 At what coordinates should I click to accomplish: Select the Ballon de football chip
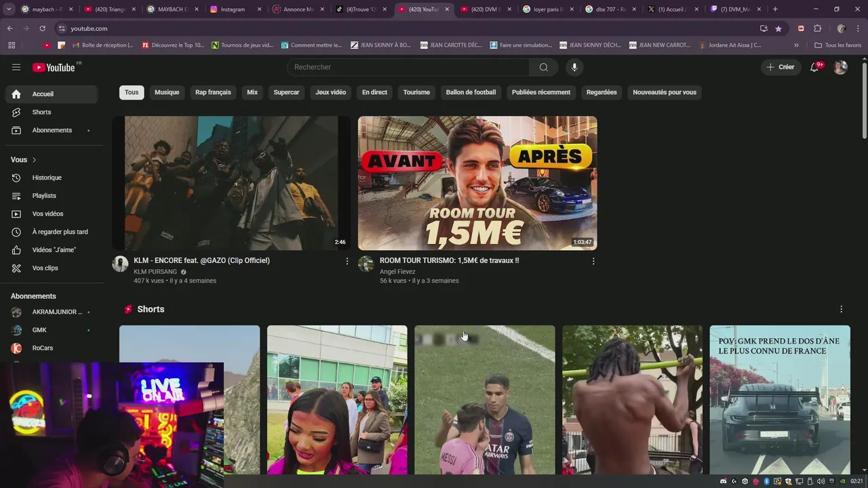point(471,92)
